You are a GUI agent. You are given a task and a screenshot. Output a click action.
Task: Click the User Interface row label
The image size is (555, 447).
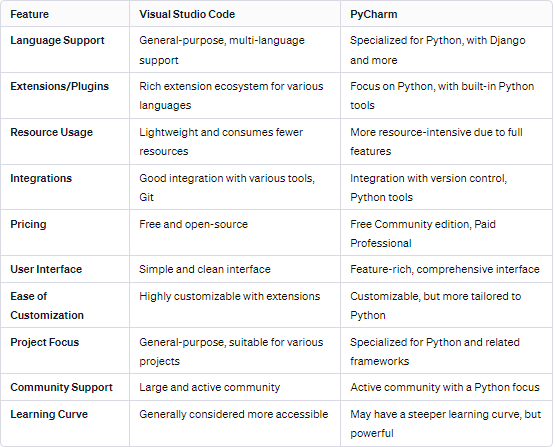46,269
